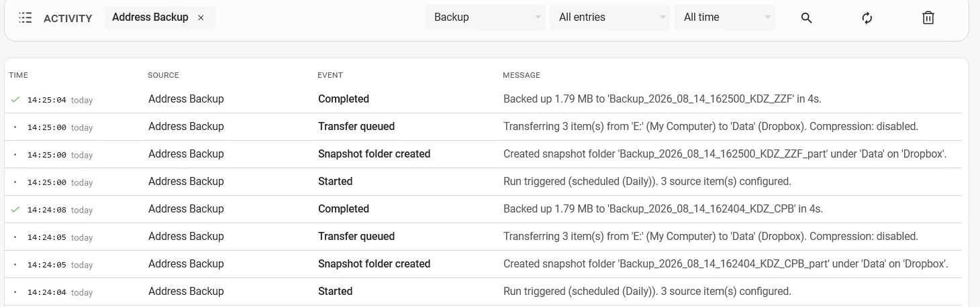Click the green checkmark at 14:24:08
The image size is (980, 307).
(x=15, y=209)
